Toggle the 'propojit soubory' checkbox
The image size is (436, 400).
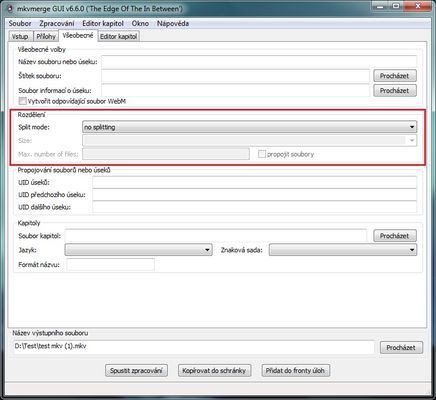(262, 154)
